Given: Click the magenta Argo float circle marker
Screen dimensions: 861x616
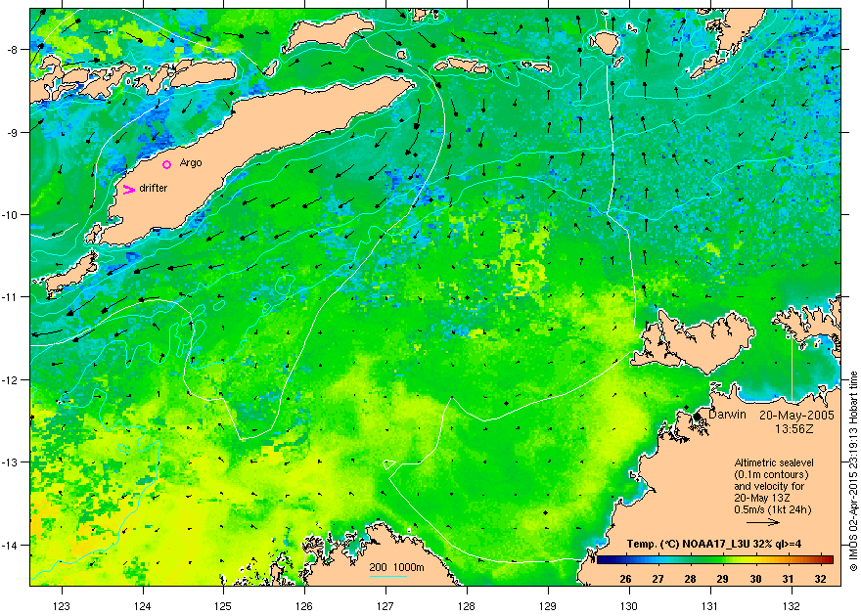Looking at the screenshot, I should click(167, 164).
